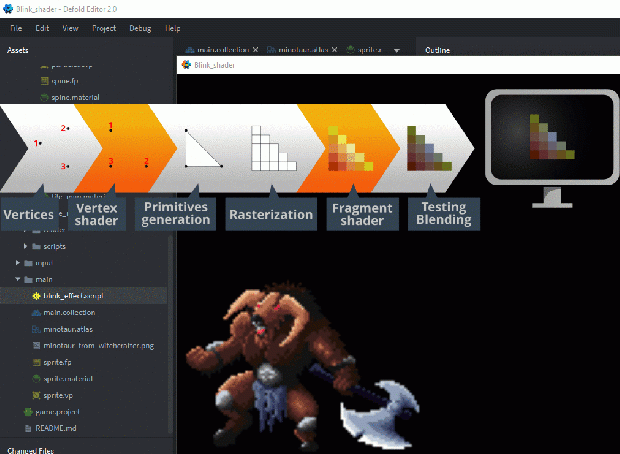Click the Defold logo in the editor title bar

click(x=8, y=9)
